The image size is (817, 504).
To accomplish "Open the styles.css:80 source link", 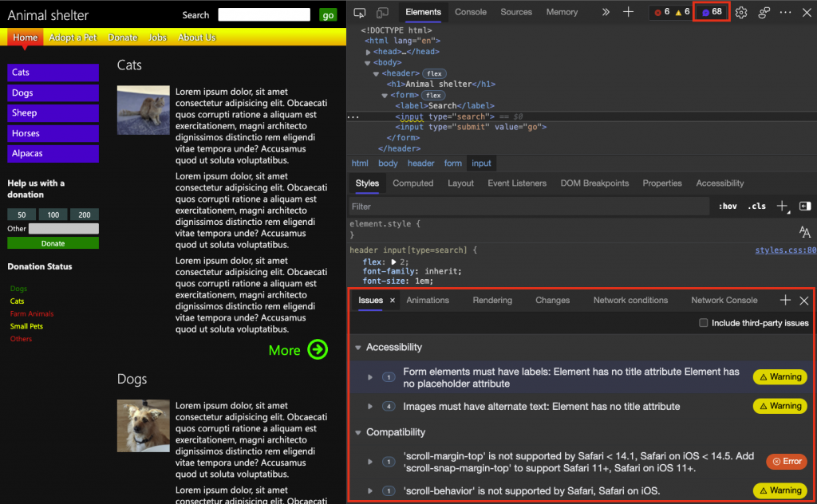I will tap(786, 250).
